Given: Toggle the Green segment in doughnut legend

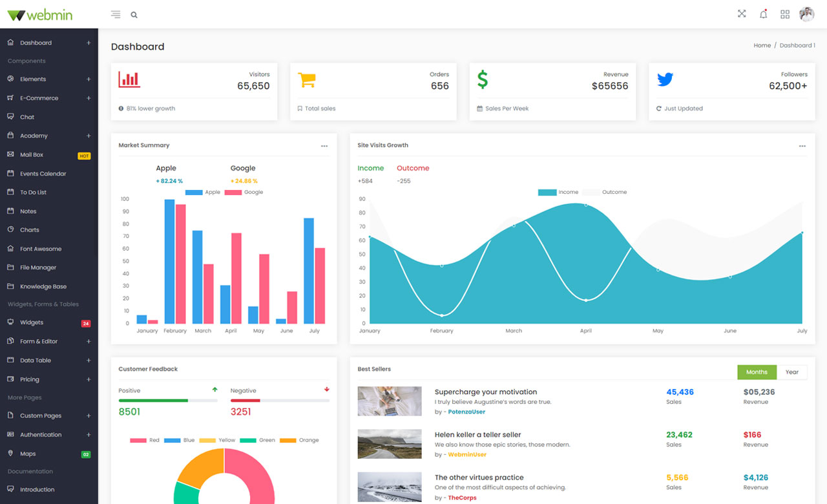Looking at the screenshot, I should pyautogui.click(x=257, y=440).
